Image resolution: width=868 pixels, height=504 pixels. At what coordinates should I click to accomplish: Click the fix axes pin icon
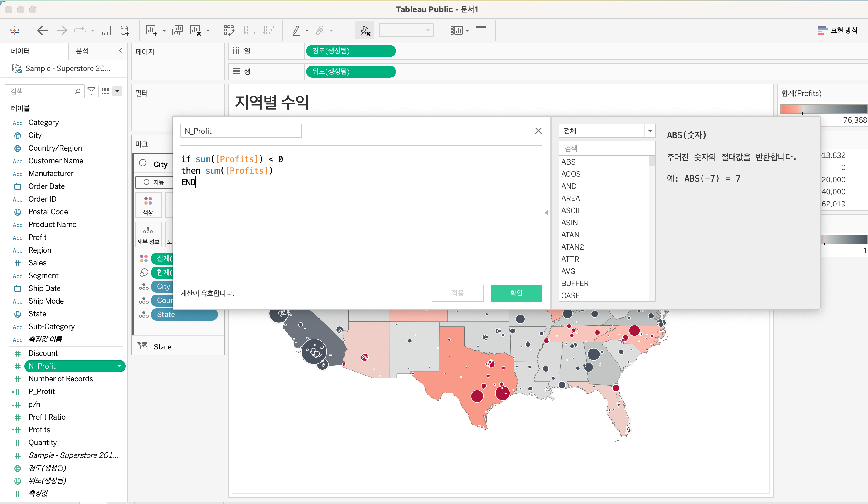coord(364,30)
